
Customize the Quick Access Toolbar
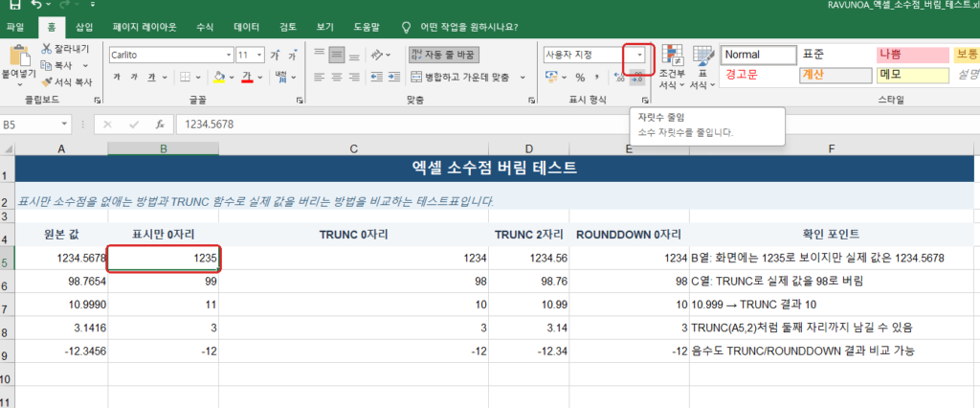(93, 5)
